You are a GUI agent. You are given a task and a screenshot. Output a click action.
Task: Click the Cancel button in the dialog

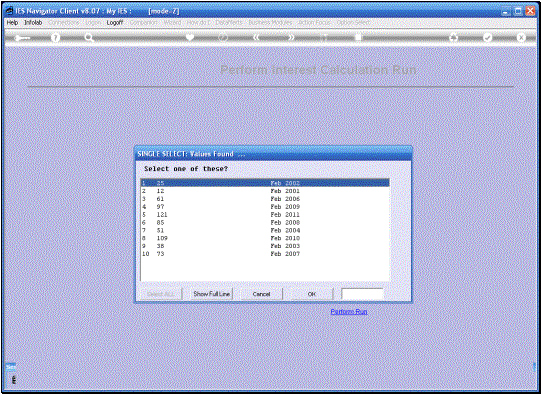point(261,294)
